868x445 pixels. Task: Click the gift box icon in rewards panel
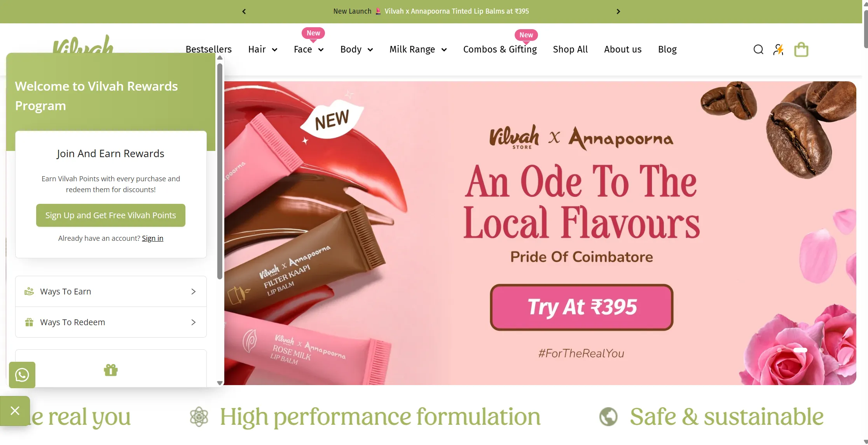pyautogui.click(x=111, y=370)
